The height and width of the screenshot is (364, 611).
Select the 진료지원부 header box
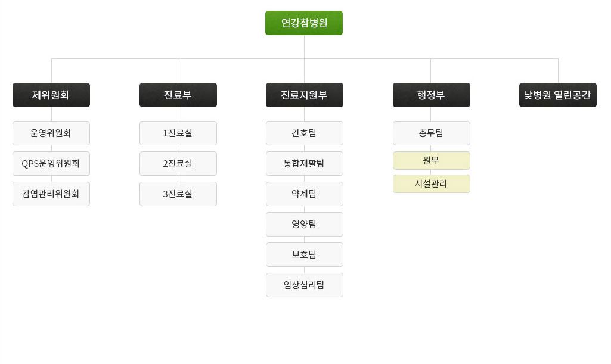coord(305,95)
